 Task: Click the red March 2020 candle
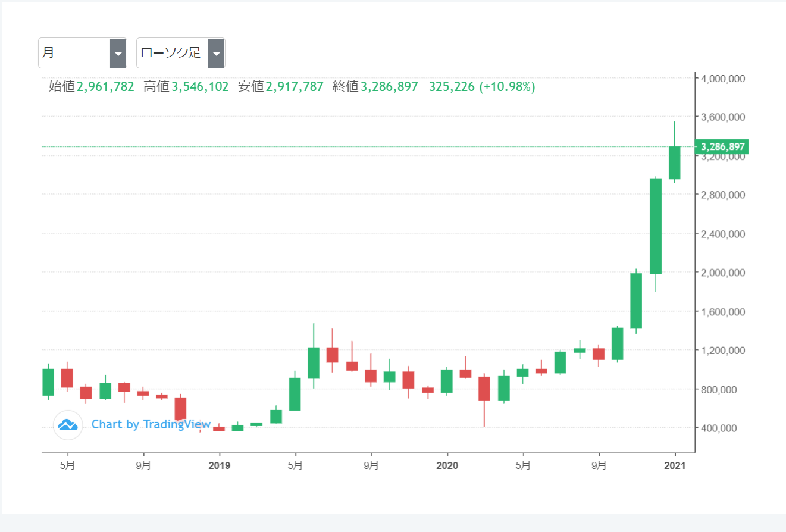(x=484, y=389)
